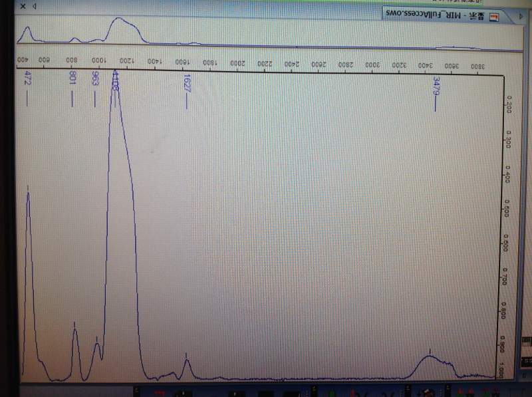Select the 963 peak label
The image size is (532, 397).
point(95,78)
